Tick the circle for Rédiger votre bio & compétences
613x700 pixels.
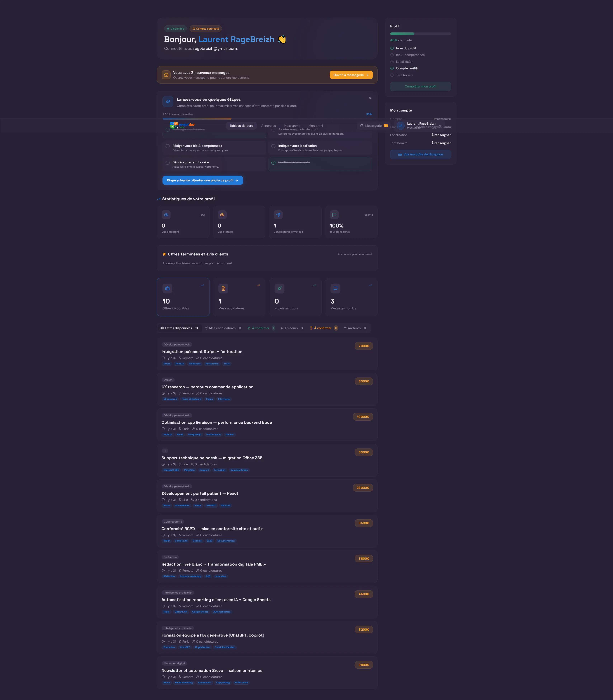coord(168,146)
